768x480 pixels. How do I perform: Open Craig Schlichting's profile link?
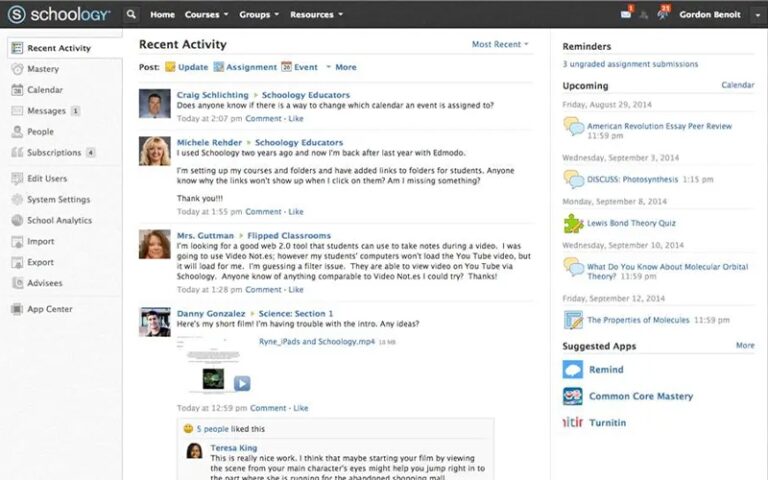(213, 95)
